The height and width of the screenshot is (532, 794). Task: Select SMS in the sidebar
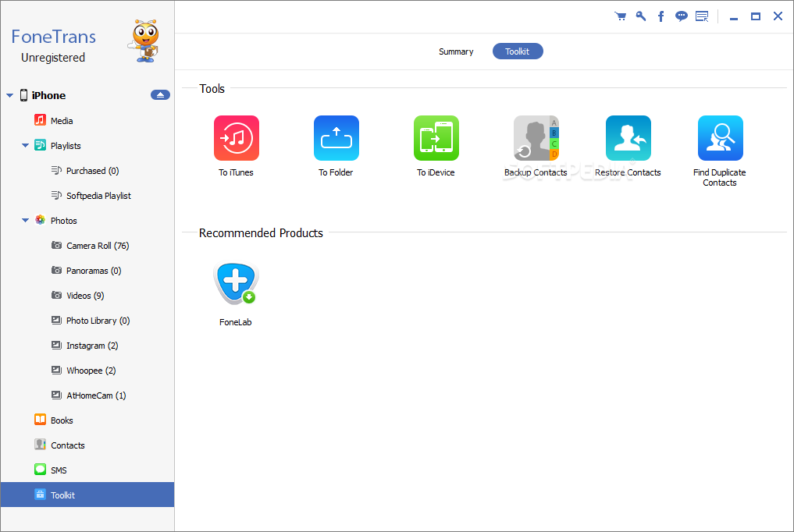tap(87, 470)
